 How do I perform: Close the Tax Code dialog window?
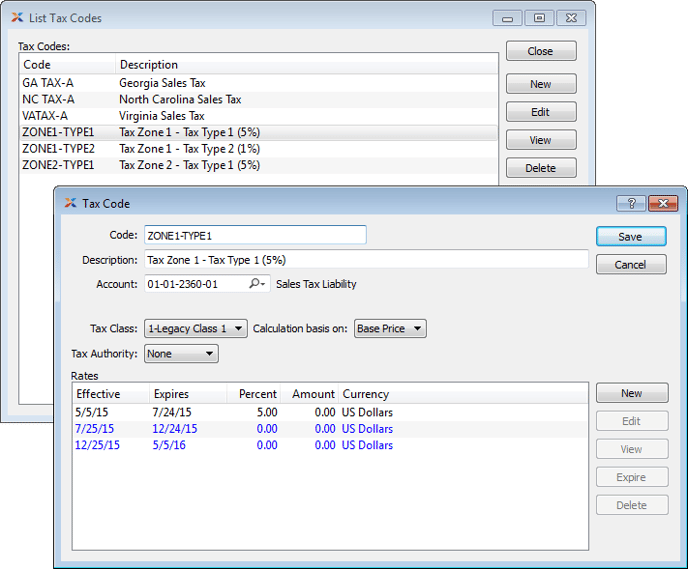coord(663,203)
